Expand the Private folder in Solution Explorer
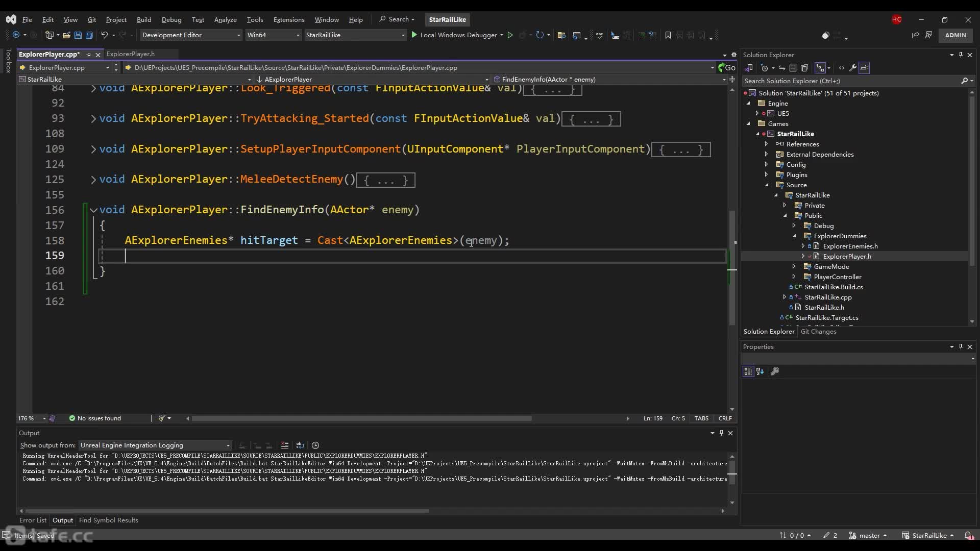 (785, 206)
